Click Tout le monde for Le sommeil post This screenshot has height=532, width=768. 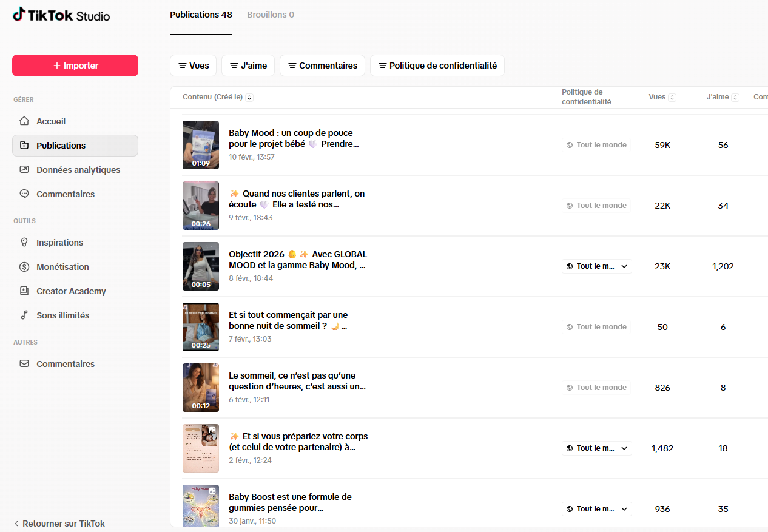click(596, 388)
